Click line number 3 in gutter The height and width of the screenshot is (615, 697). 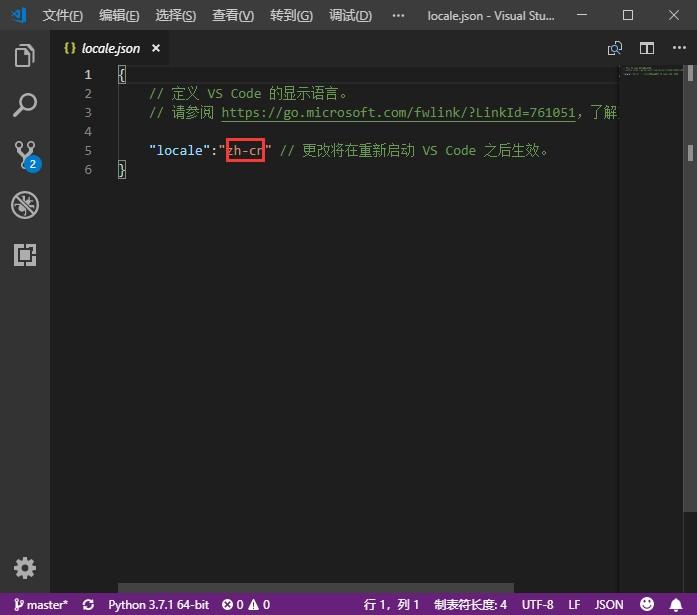click(x=88, y=112)
